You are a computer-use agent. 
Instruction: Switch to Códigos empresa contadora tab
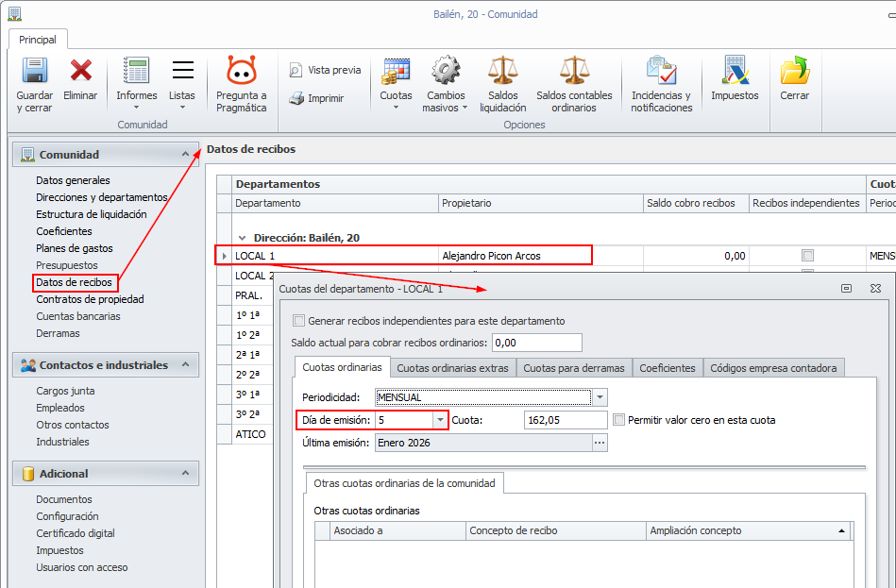773,368
